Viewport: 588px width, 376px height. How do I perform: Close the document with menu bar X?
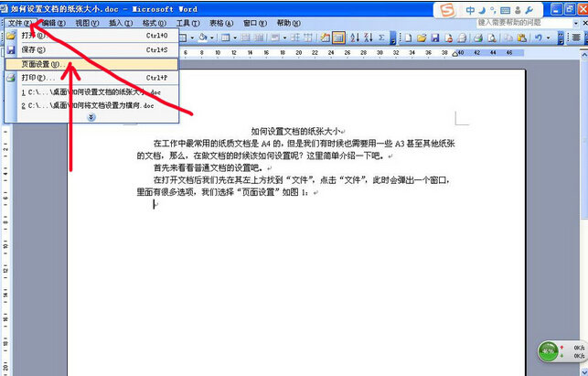pos(585,23)
